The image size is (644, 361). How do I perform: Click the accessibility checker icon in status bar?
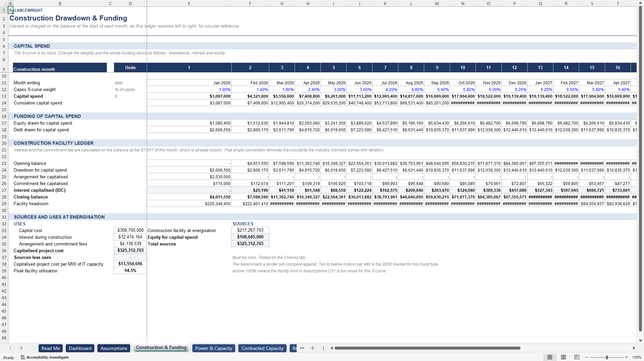click(23, 357)
